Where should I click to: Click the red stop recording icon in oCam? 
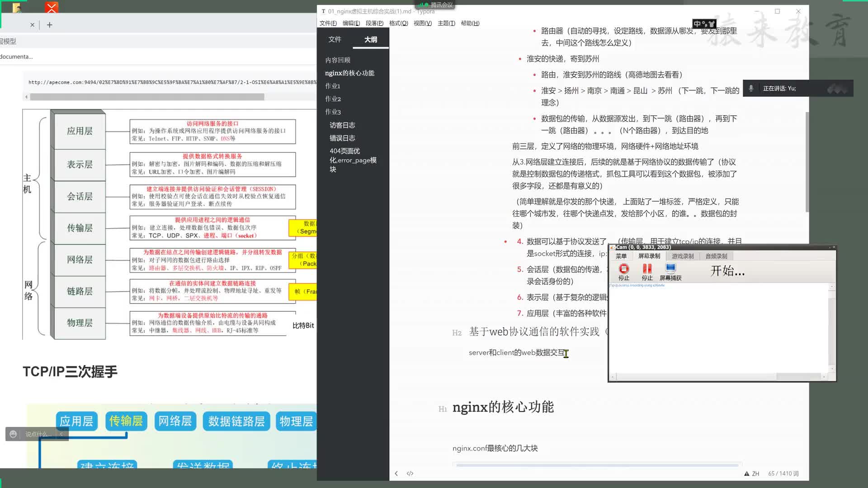pos(624,268)
